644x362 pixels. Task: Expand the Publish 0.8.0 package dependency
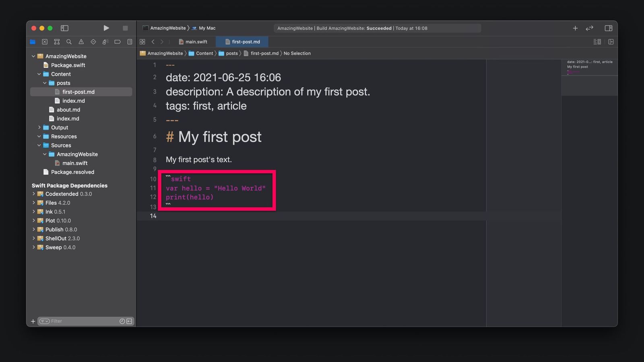point(34,229)
